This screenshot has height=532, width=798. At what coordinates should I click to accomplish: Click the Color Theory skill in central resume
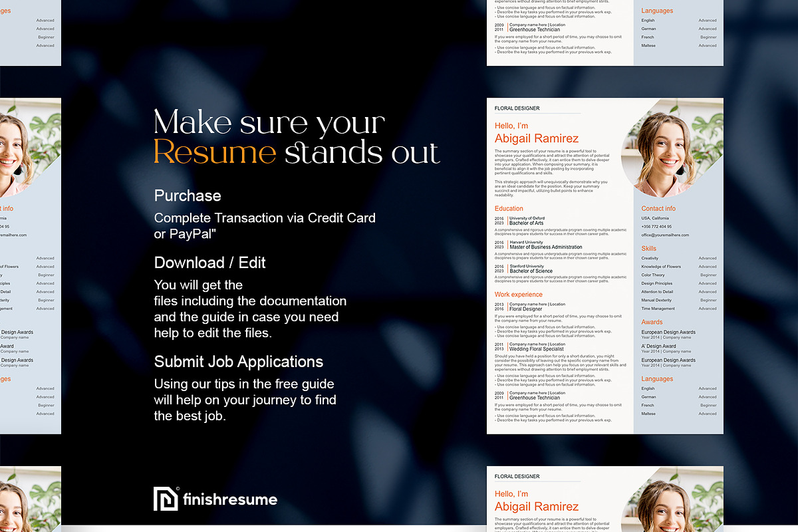point(653,275)
